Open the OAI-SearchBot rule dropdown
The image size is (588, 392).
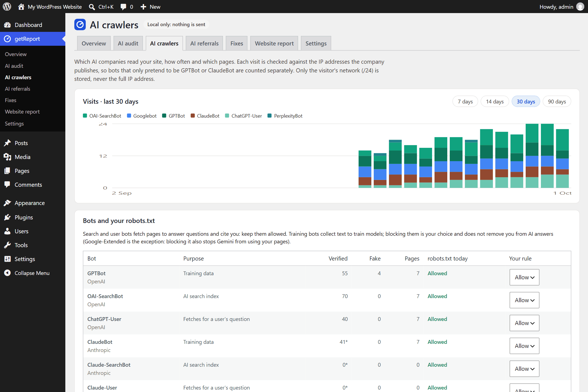tap(524, 300)
